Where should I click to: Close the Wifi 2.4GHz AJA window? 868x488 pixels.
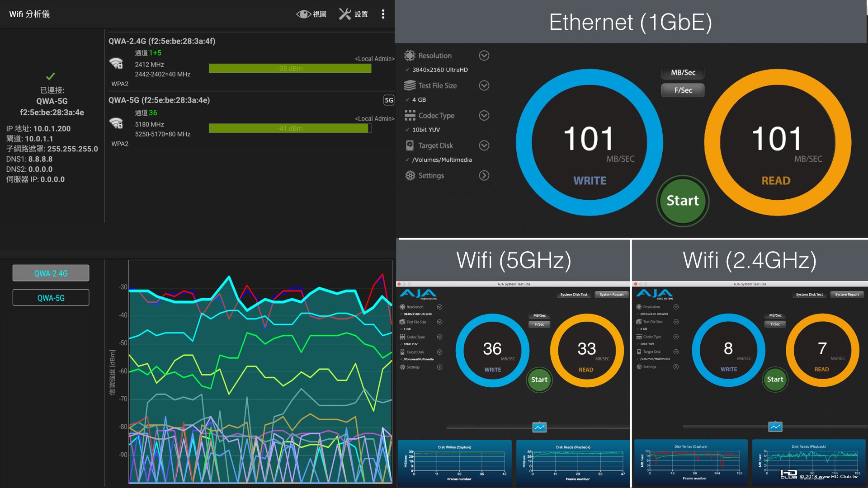(635, 284)
